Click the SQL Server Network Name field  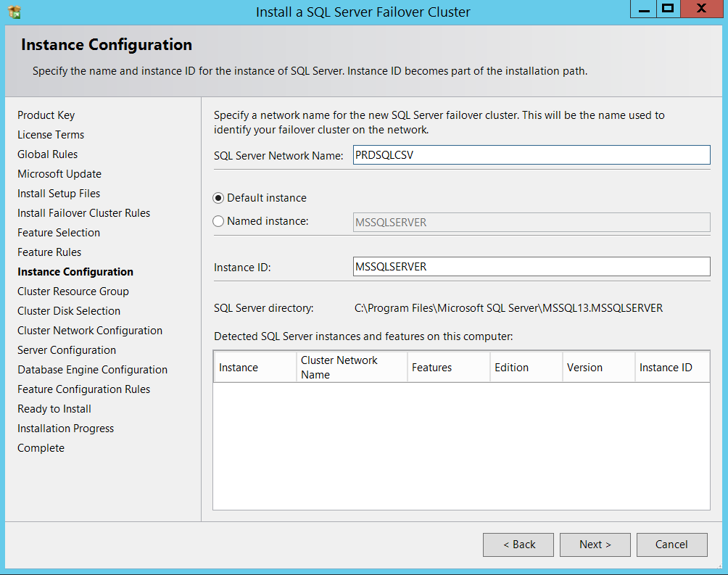531,155
